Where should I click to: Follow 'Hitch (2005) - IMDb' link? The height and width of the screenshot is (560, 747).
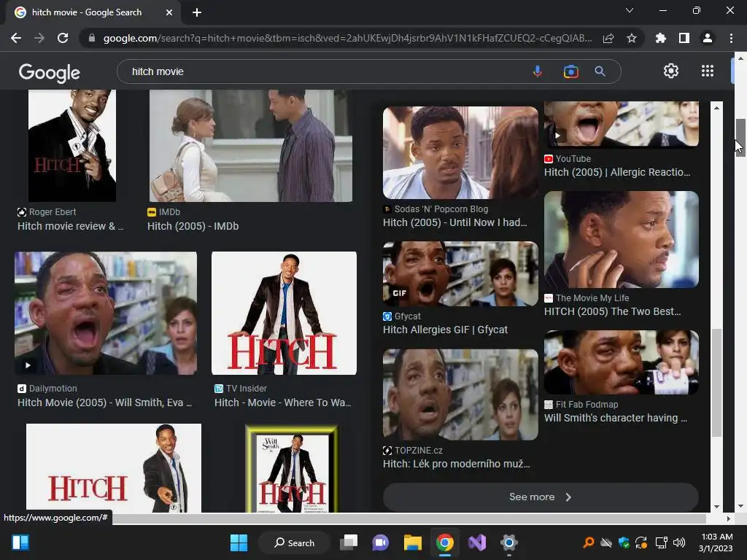tap(193, 226)
